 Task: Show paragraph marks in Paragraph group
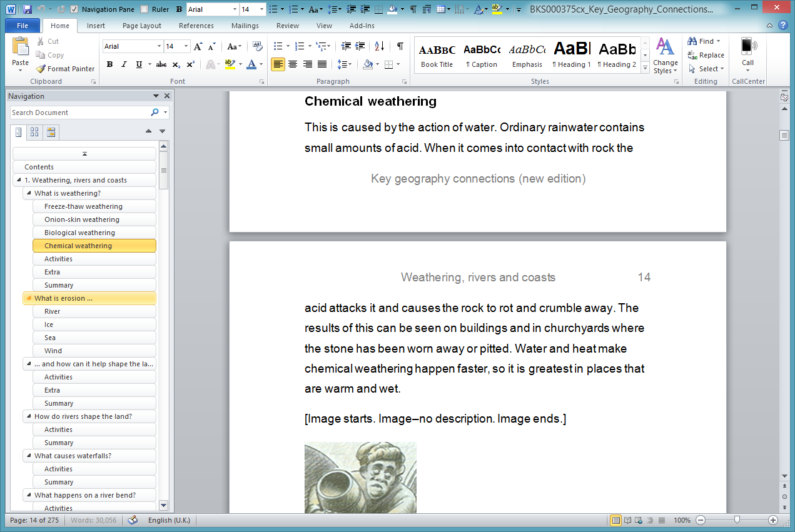(400, 46)
